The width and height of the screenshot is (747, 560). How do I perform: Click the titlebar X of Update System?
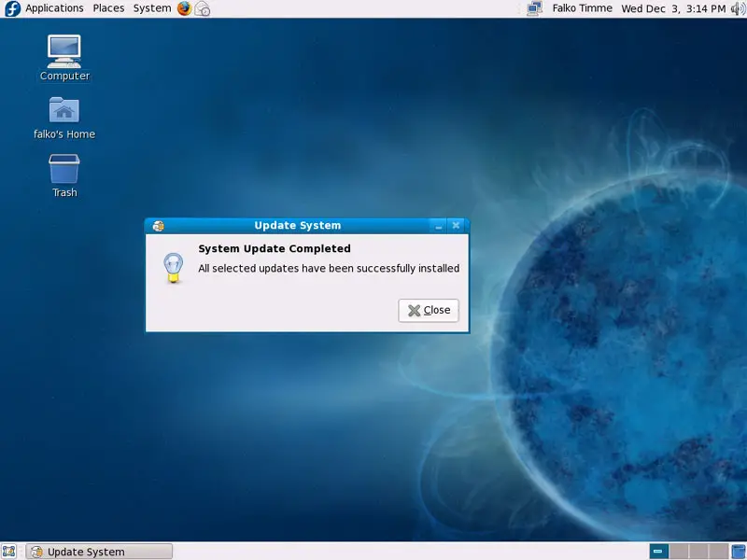coord(456,225)
